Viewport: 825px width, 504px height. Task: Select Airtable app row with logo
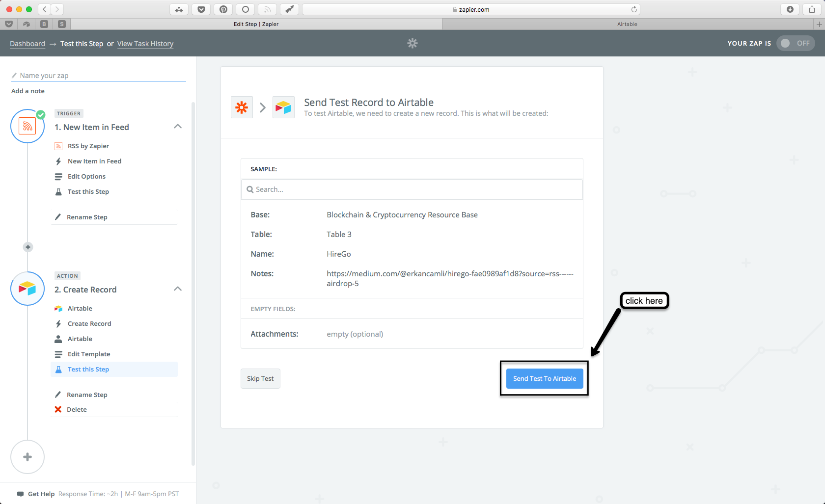point(80,308)
